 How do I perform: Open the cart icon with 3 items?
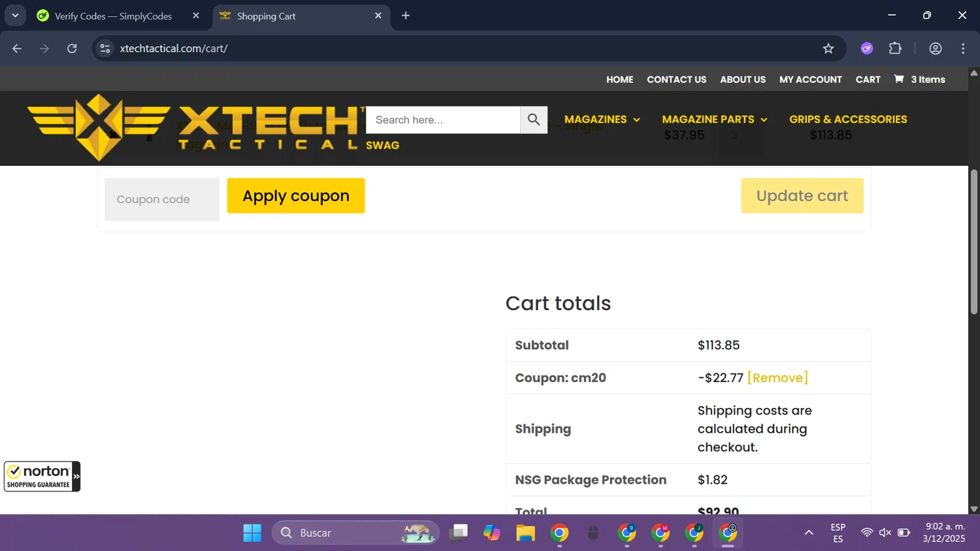click(919, 80)
